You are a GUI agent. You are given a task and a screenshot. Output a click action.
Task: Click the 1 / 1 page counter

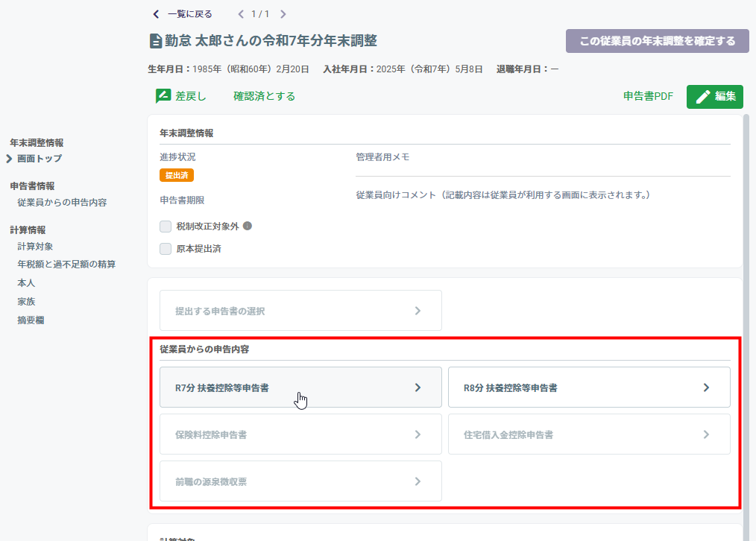(260, 14)
